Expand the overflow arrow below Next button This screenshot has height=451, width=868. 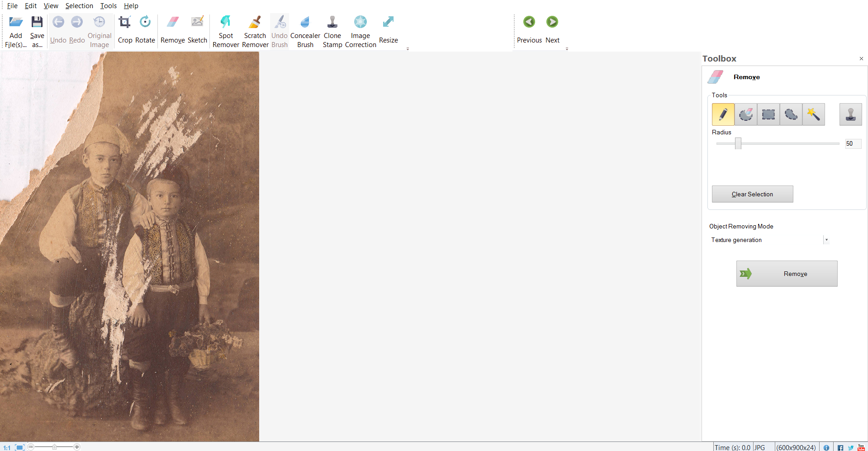[567, 49]
